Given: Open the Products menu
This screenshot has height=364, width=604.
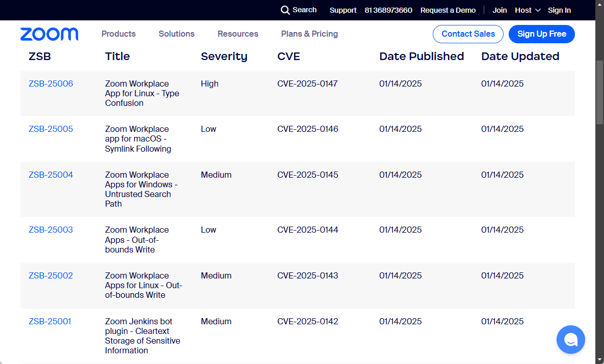Looking at the screenshot, I should (x=119, y=34).
